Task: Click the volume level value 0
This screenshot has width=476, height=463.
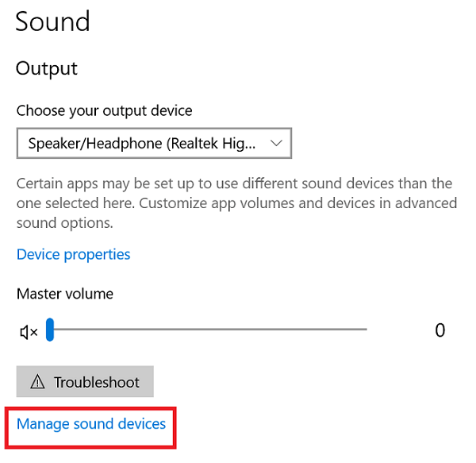Action: pos(440,330)
